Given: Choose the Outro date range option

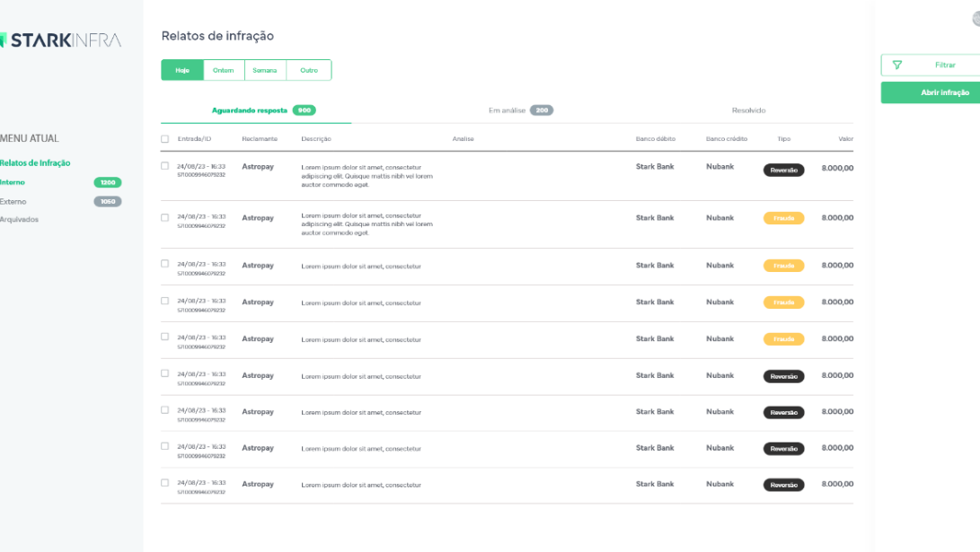Looking at the screenshot, I should click(309, 70).
